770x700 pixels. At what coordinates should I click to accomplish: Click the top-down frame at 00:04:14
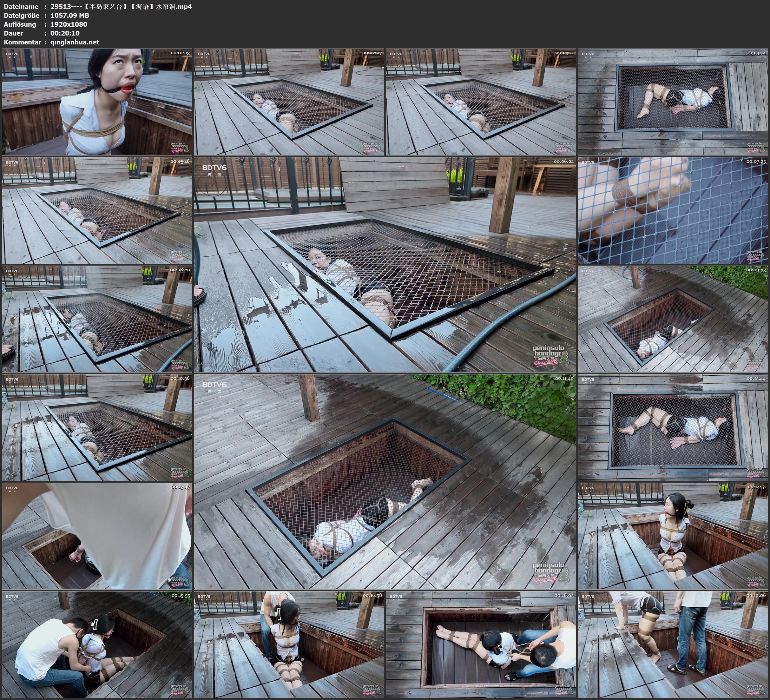click(673, 102)
